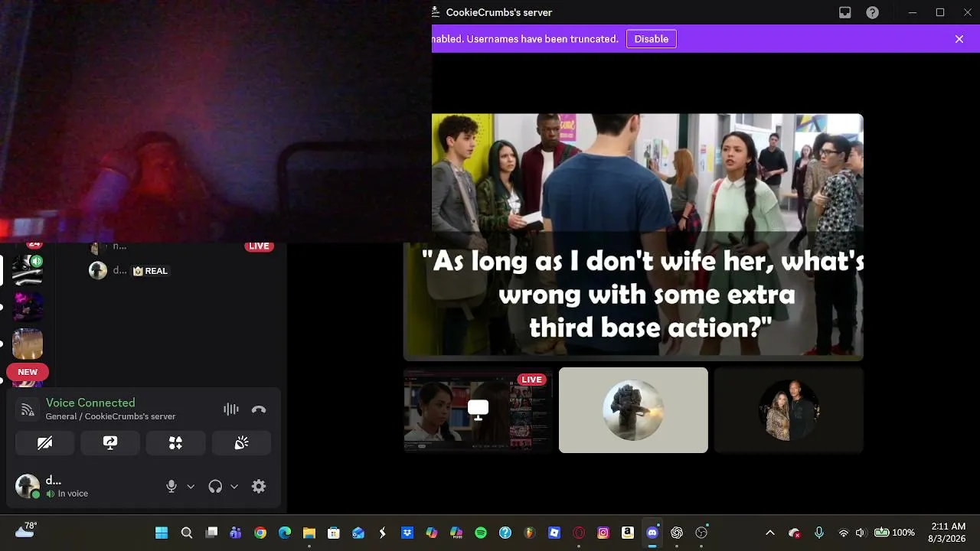The height and width of the screenshot is (551, 980).
Task: Open Microsoft Edge from the taskbar
Action: click(x=285, y=533)
